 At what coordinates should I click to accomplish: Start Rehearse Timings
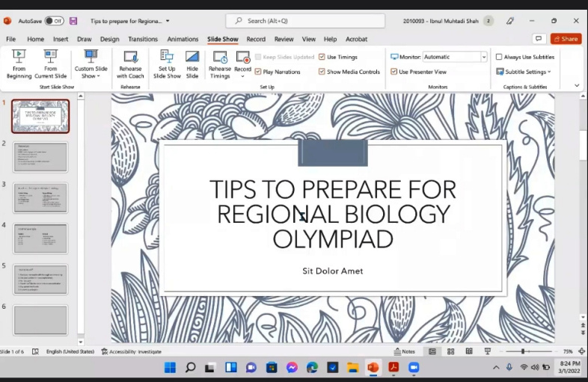[220, 64]
